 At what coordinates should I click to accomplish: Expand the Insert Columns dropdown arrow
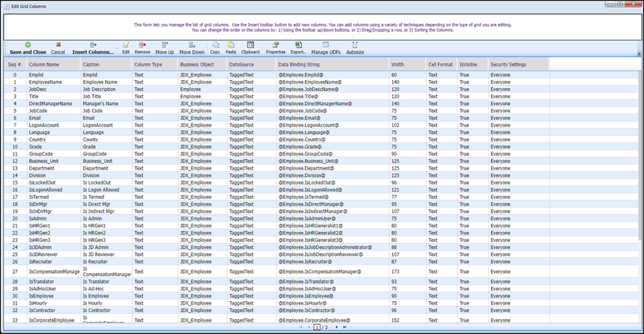tap(117, 49)
